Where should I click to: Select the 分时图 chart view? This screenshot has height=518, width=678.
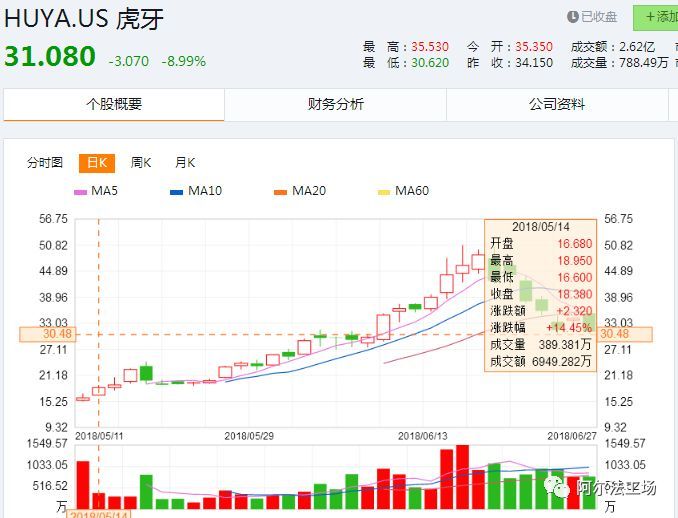pyautogui.click(x=45, y=163)
